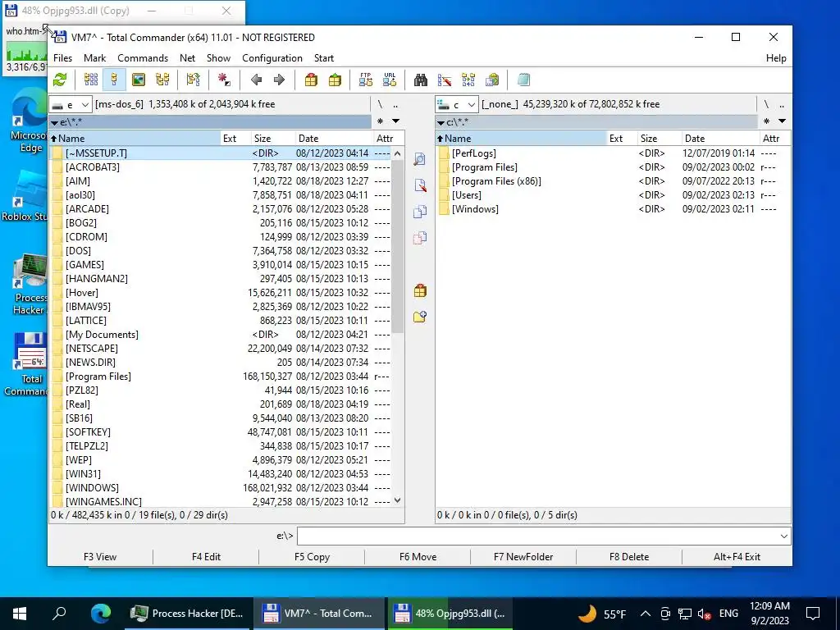Screen dimensions: 840x630
Task: Open the left panel favorites asterisk button
Action: (380, 121)
